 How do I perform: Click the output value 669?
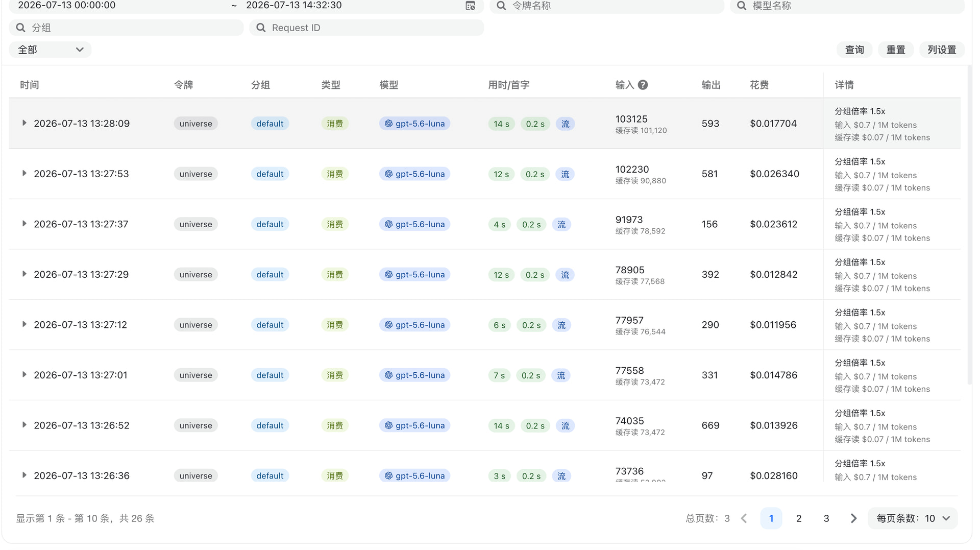[710, 425]
